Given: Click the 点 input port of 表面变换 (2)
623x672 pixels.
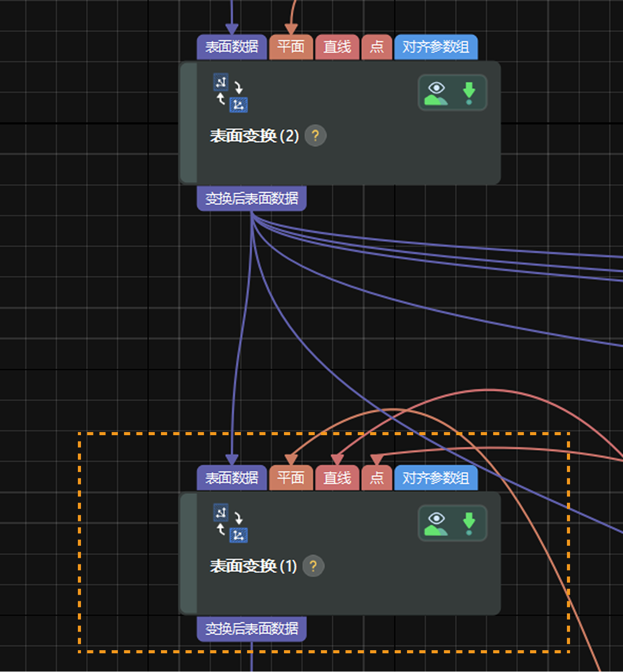Looking at the screenshot, I should tap(377, 47).
